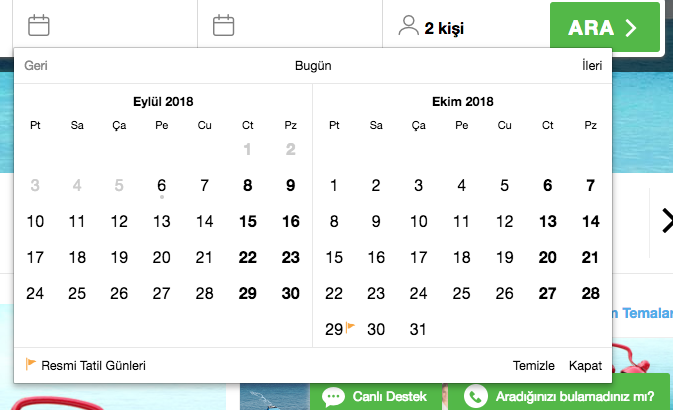Choose 28 in Ekim 2018
This screenshot has height=410, width=673.
pos(591,294)
